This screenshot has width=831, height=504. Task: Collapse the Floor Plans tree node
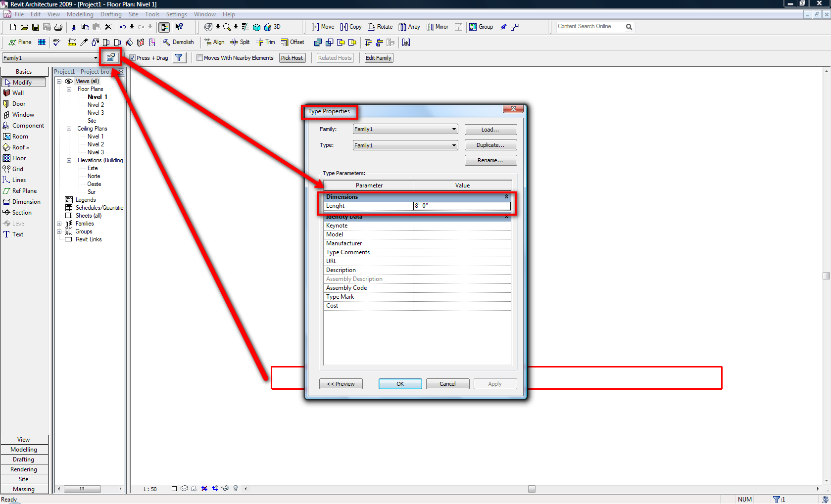coord(69,89)
